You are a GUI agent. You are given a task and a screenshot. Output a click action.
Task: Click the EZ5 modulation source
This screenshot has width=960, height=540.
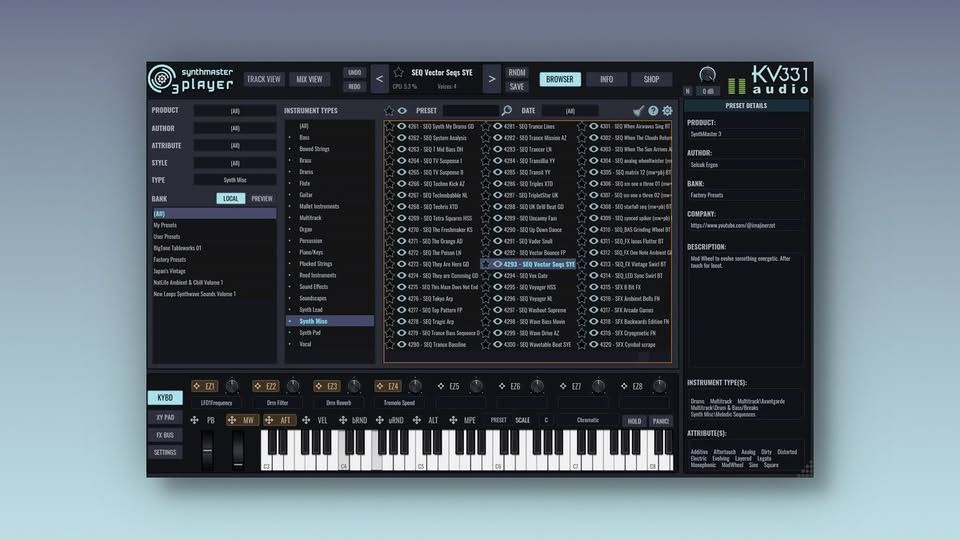pos(449,386)
